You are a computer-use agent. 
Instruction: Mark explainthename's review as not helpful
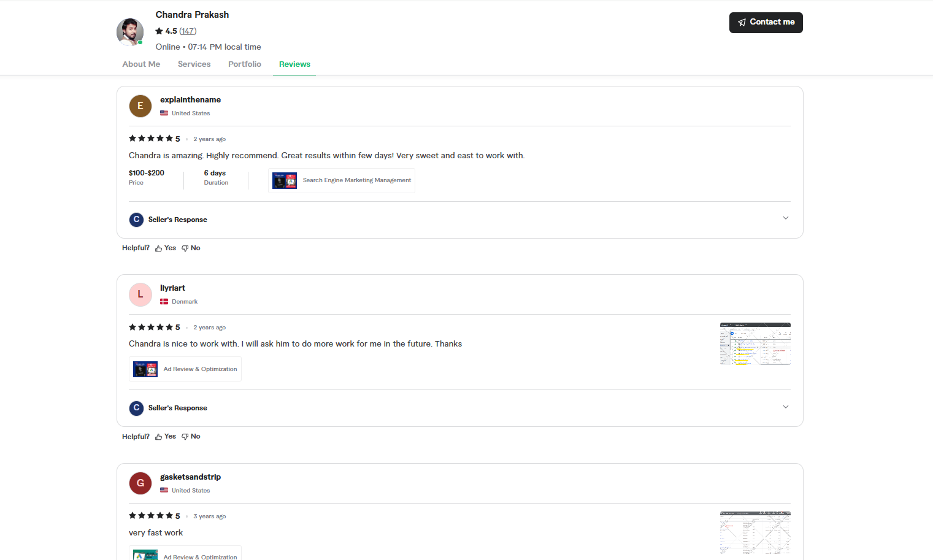click(x=191, y=248)
